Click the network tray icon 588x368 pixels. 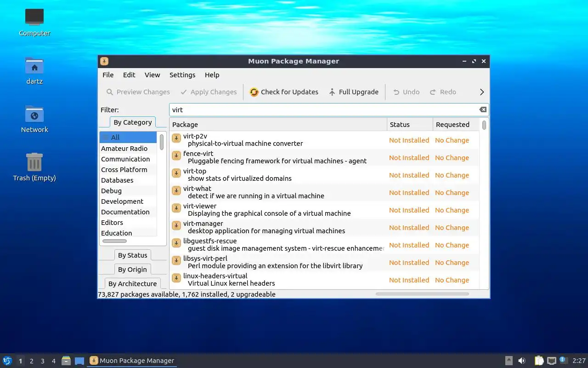(552, 361)
